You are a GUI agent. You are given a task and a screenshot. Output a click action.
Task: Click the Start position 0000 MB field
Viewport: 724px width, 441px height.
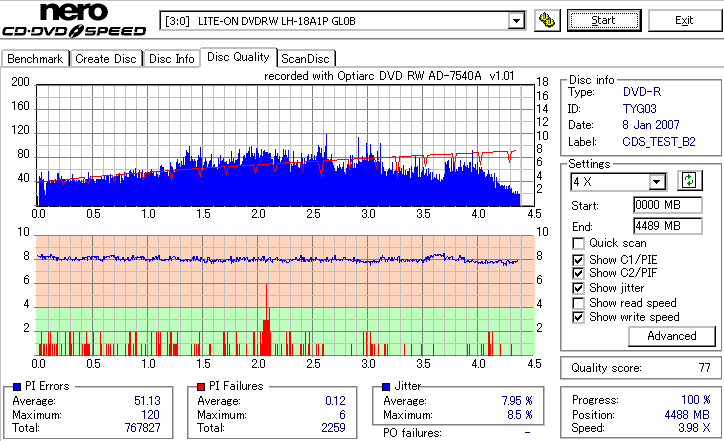click(x=668, y=205)
